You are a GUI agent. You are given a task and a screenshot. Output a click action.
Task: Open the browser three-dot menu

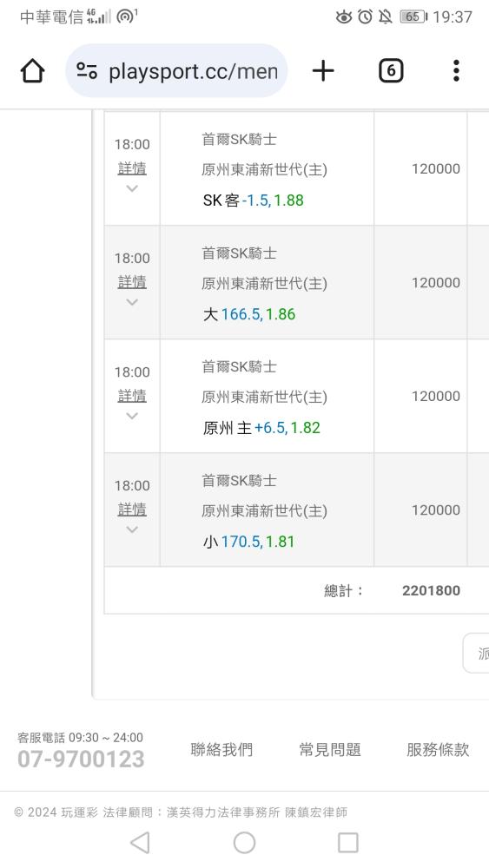[456, 71]
